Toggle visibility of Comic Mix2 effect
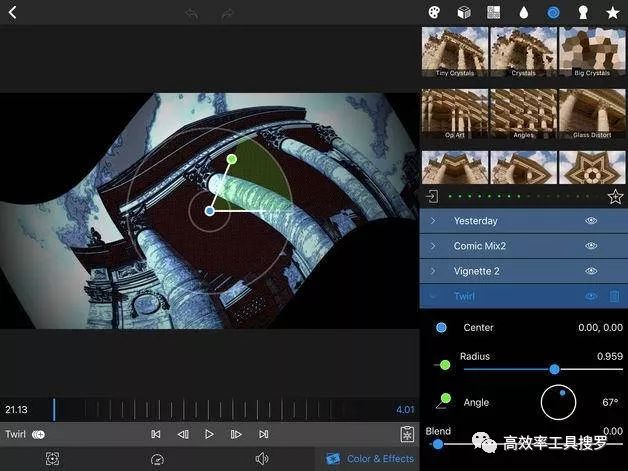 pos(591,246)
